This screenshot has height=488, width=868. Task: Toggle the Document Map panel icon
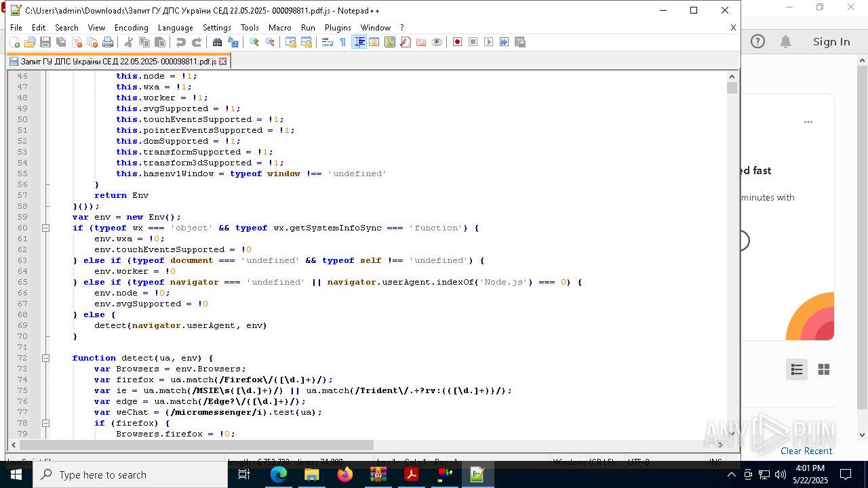pyautogui.click(x=390, y=42)
